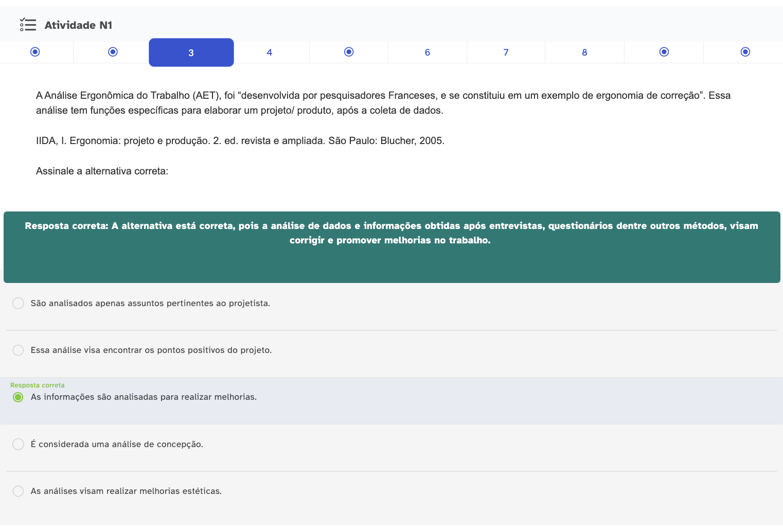Click the green 'Resposta correta' feedback banner

(391, 247)
